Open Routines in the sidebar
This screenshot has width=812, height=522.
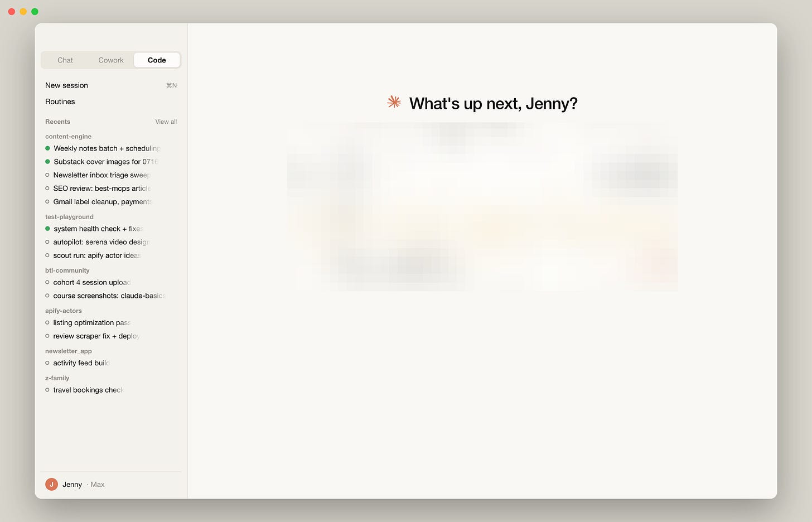(111, 101)
